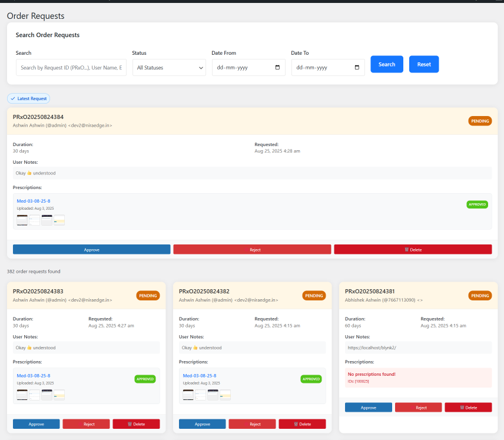Click the Date From input field

point(241,68)
